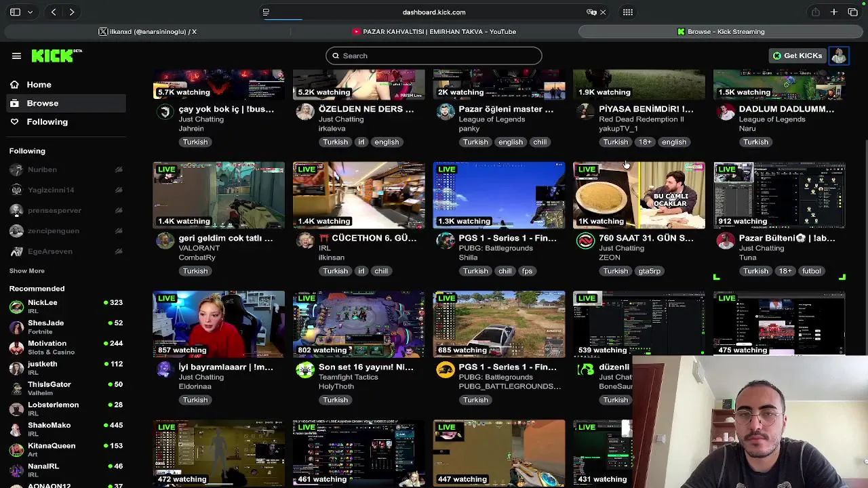Viewport: 868px width, 488px height.
Task: Select 18+ tag under yakupTV_1 stream
Action: [x=644, y=142]
